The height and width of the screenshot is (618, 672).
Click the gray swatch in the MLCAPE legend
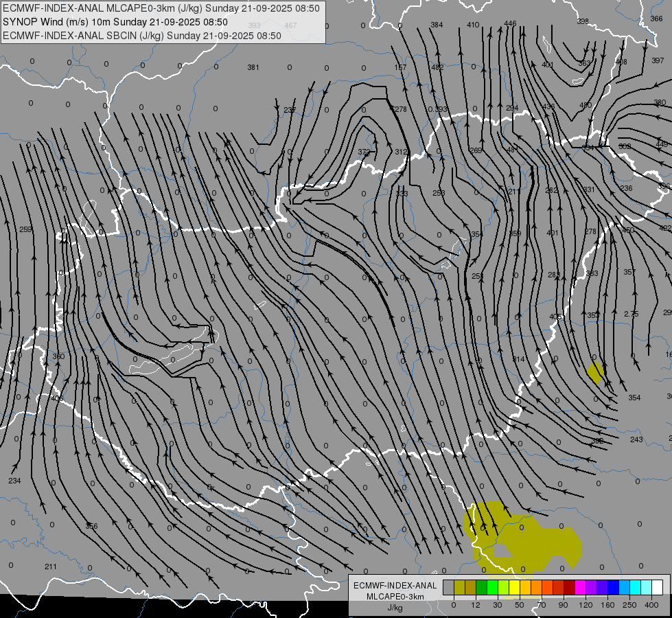[449, 587]
